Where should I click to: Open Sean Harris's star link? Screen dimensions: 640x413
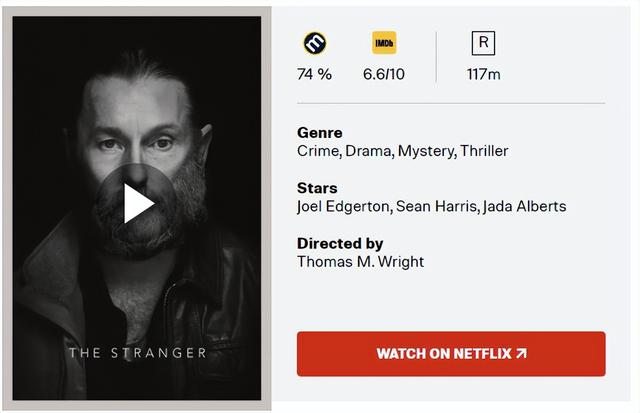pos(436,206)
